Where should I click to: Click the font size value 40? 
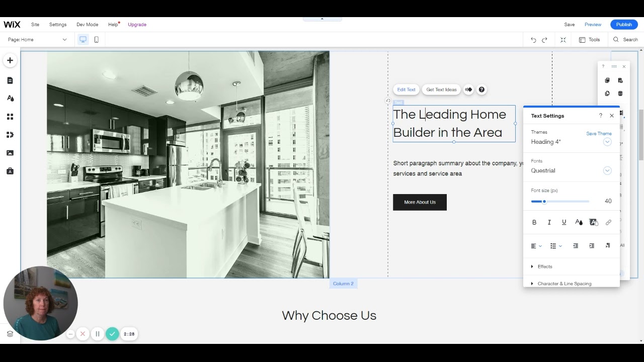coord(608,201)
